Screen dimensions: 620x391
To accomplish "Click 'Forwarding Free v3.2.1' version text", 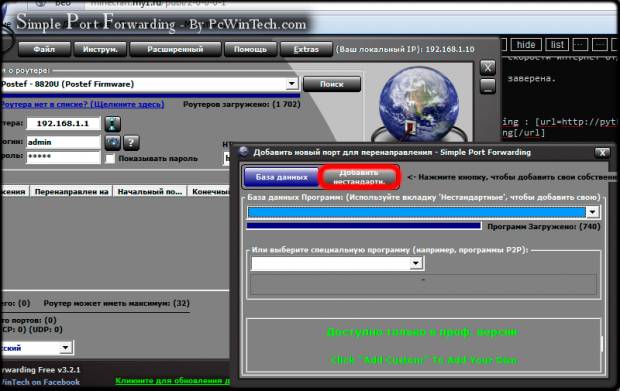I will coord(40,370).
